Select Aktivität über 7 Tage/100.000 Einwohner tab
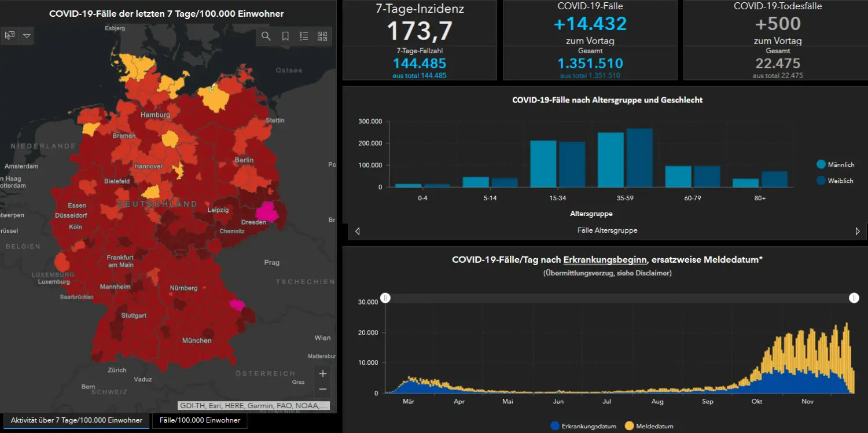 point(76,420)
